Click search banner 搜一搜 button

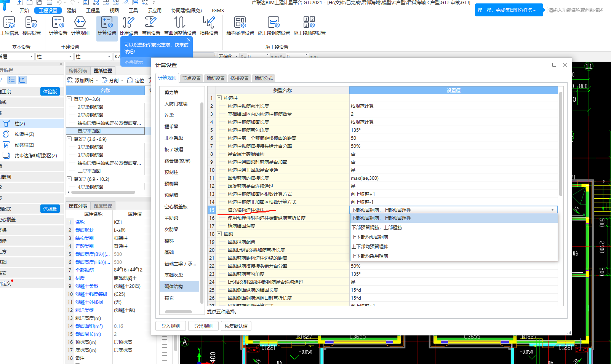click(x=509, y=10)
